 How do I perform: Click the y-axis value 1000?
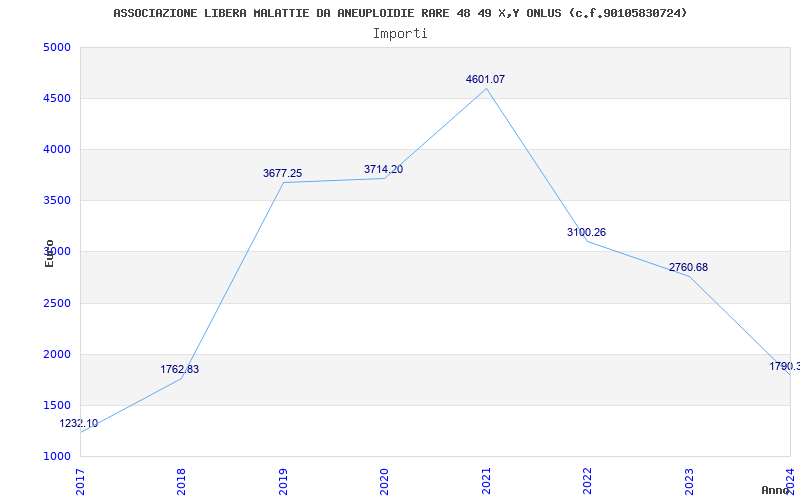pyautogui.click(x=57, y=457)
